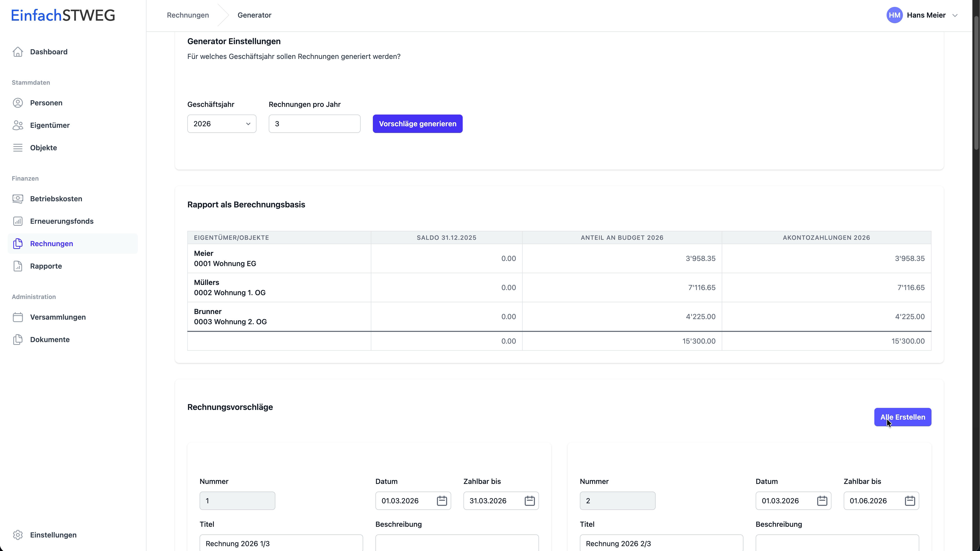
Task: Click the Rechnungen pro Jahr input field
Action: click(314, 123)
